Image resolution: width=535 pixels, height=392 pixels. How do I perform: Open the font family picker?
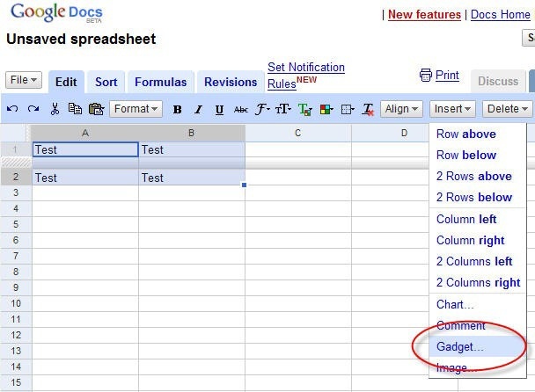click(262, 109)
